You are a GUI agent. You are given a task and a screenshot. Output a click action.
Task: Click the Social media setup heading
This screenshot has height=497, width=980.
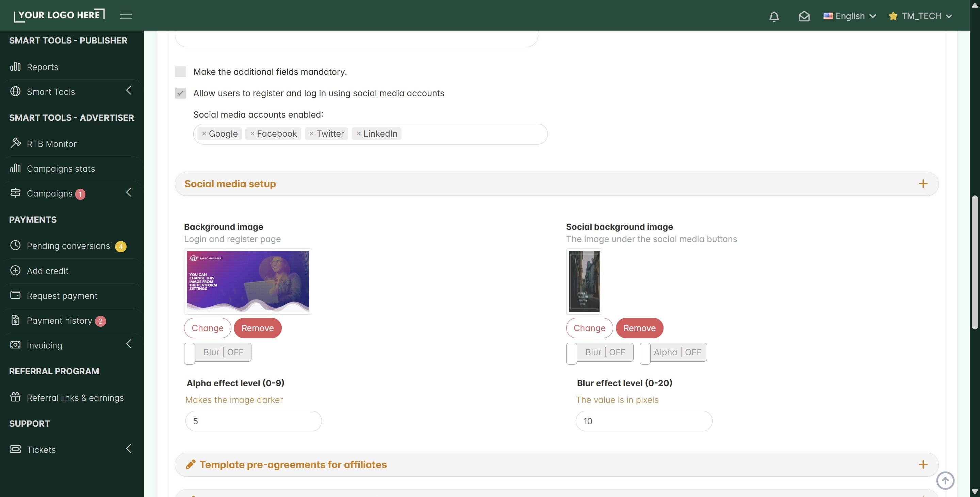click(x=230, y=184)
